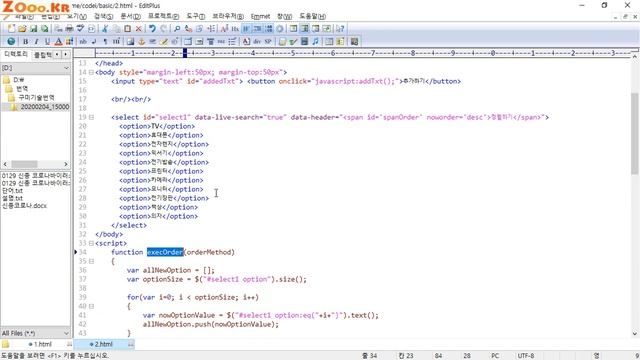640x360 pixels.
Task: Open the Emmet menu
Action: [x=260, y=16]
